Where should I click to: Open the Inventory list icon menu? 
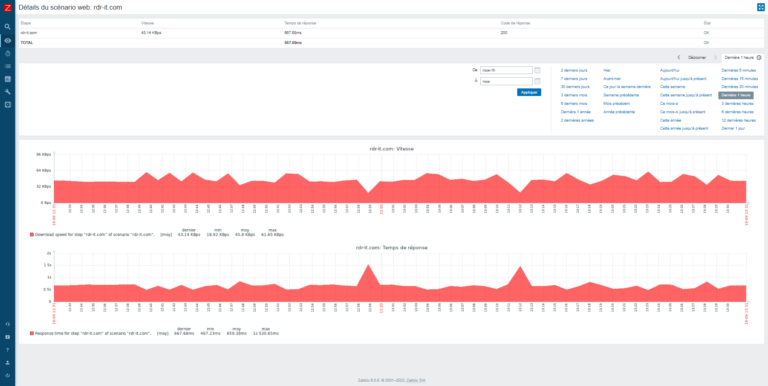(7, 66)
